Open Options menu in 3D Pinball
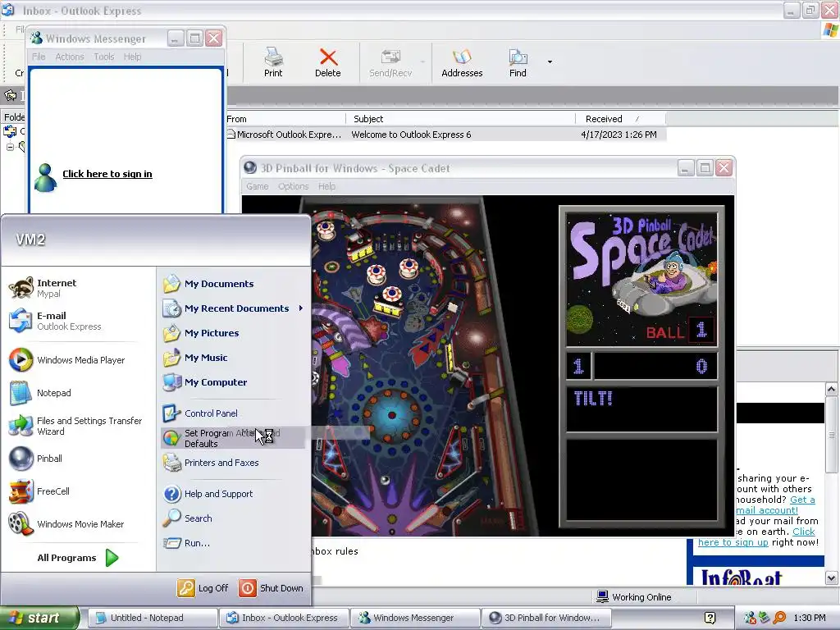 pyautogui.click(x=293, y=186)
